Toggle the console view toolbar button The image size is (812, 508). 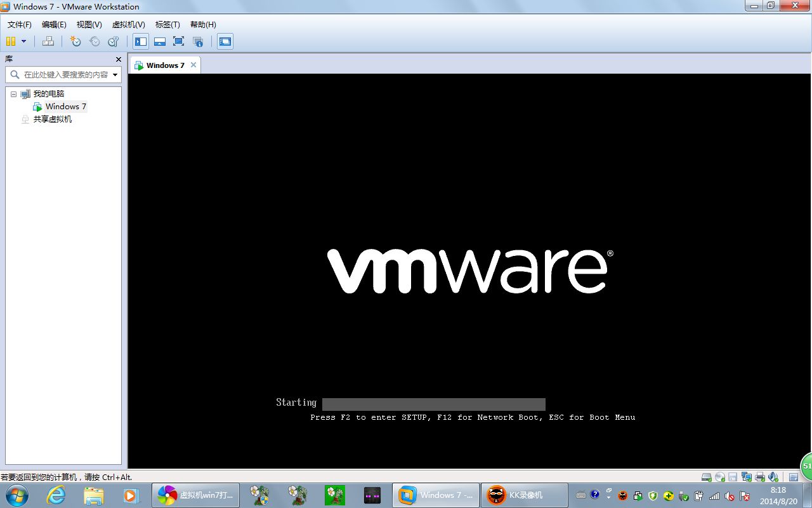pyautogui.click(x=225, y=41)
